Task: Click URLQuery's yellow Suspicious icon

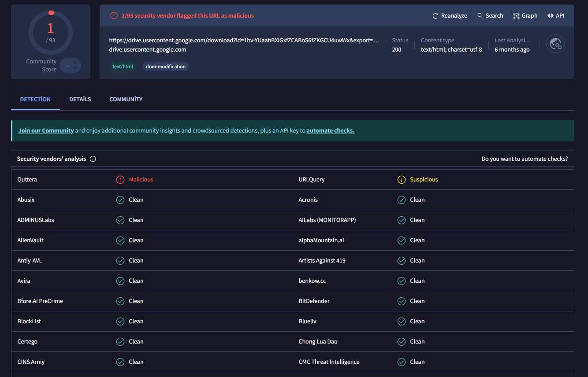Action: tap(402, 180)
